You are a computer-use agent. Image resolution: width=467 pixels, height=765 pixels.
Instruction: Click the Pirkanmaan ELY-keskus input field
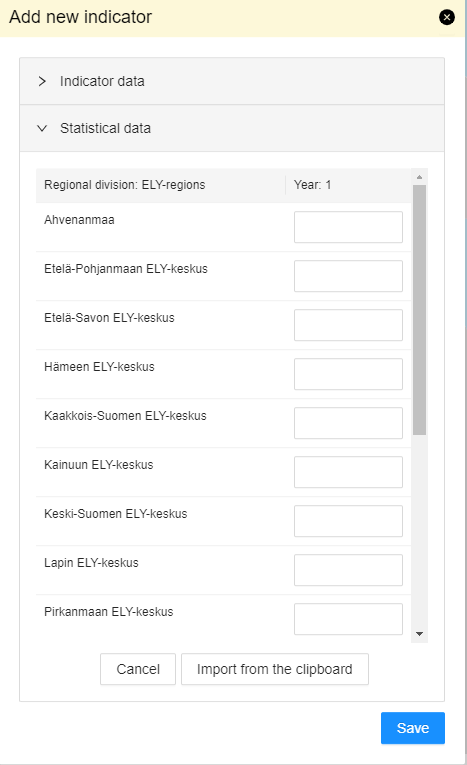[348, 619]
